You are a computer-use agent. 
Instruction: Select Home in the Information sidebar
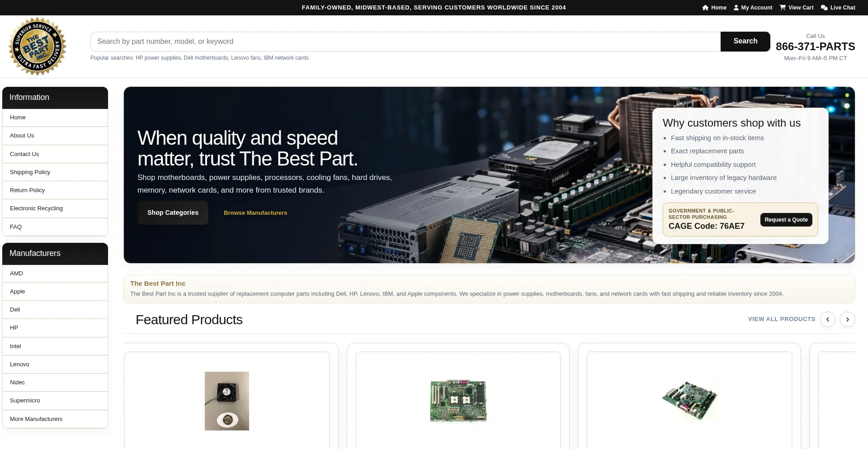pos(55,118)
